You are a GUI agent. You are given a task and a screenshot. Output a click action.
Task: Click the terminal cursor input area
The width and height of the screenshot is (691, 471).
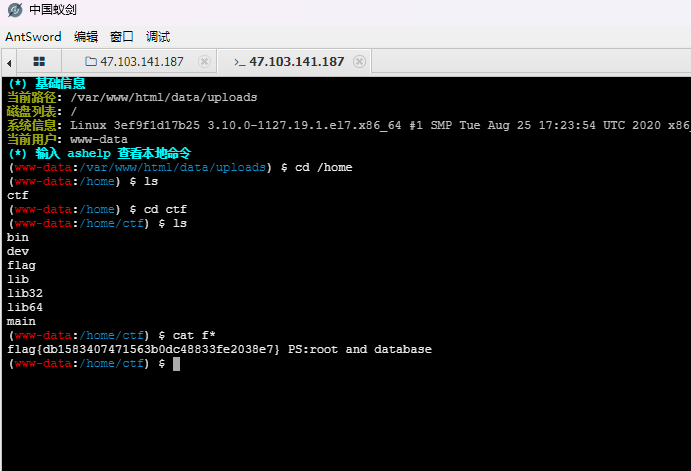click(176, 364)
